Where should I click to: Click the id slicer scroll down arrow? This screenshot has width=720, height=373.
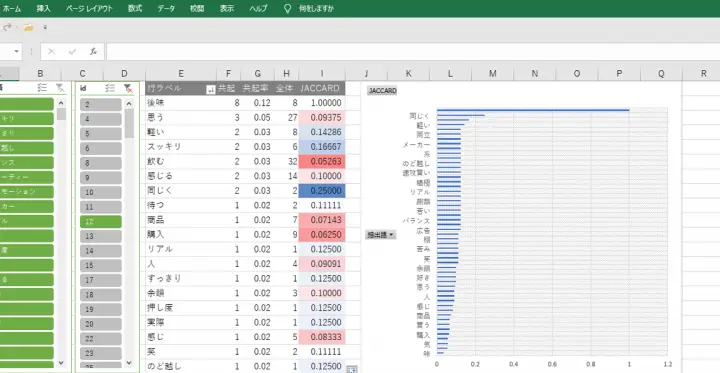click(x=129, y=363)
